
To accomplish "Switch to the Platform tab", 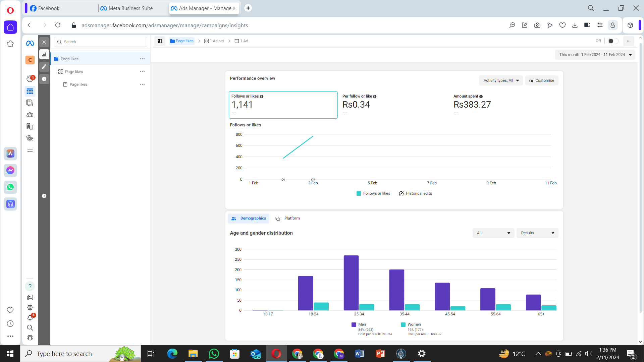I will 288,218.
